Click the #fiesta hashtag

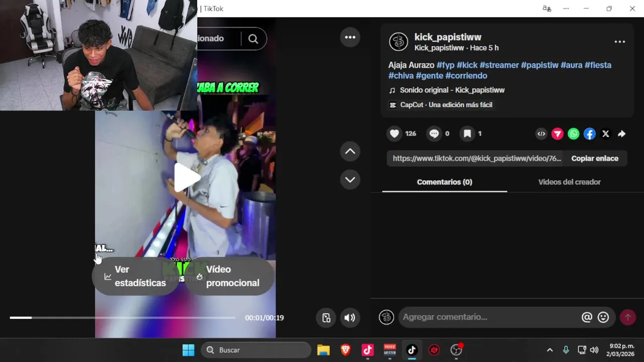tap(598, 65)
